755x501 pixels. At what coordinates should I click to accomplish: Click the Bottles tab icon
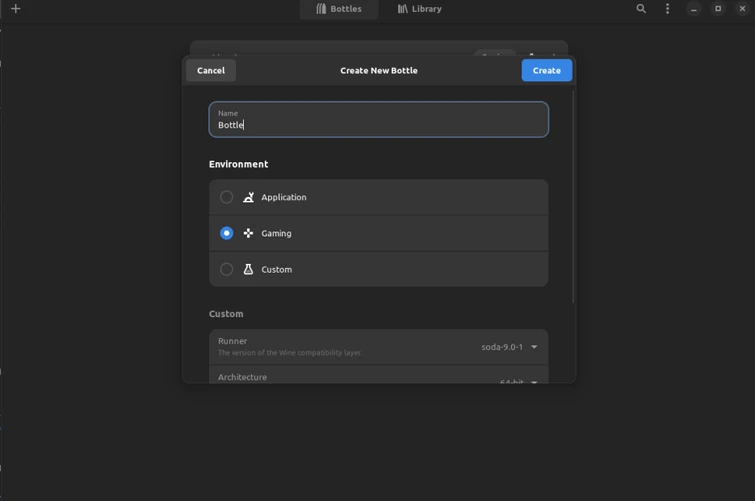321,9
